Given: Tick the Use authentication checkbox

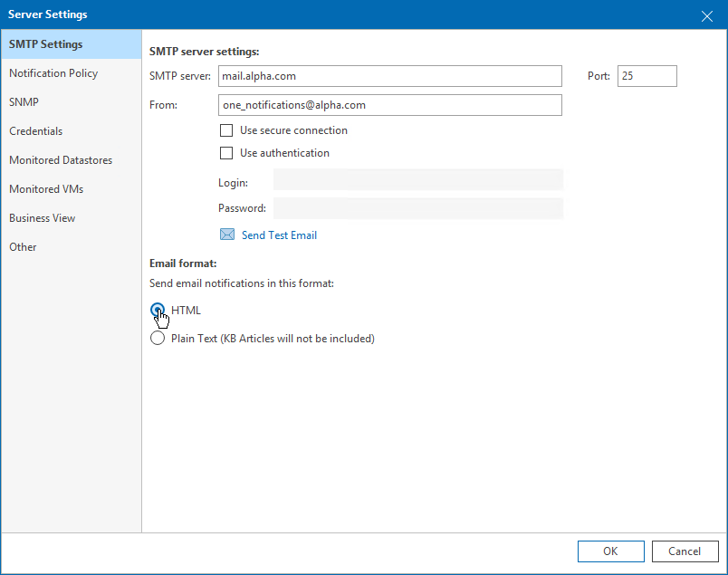Looking at the screenshot, I should tap(226, 153).
